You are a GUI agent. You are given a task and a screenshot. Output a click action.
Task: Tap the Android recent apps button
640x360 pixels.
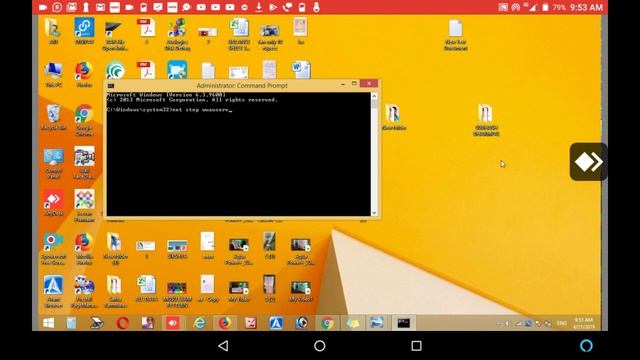click(416, 346)
